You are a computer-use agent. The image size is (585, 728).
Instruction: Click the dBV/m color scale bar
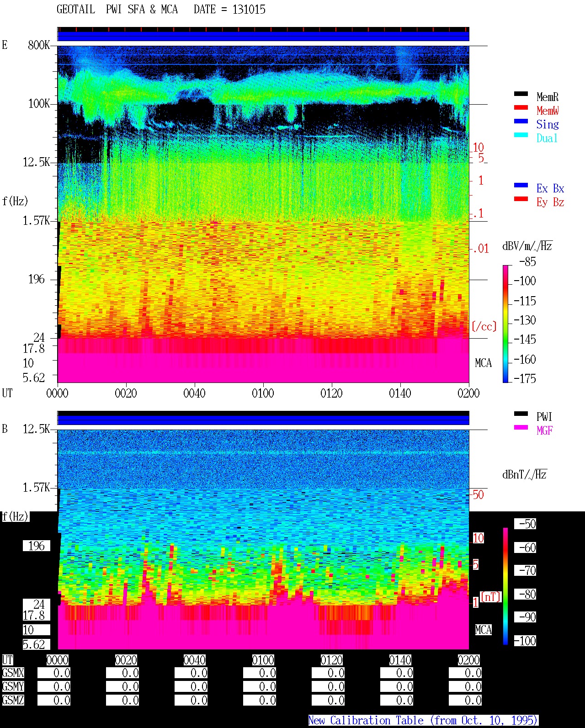point(505,324)
